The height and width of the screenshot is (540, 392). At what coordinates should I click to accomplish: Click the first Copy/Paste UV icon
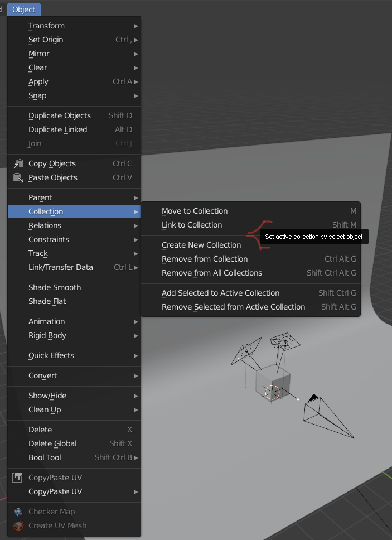tap(17, 478)
